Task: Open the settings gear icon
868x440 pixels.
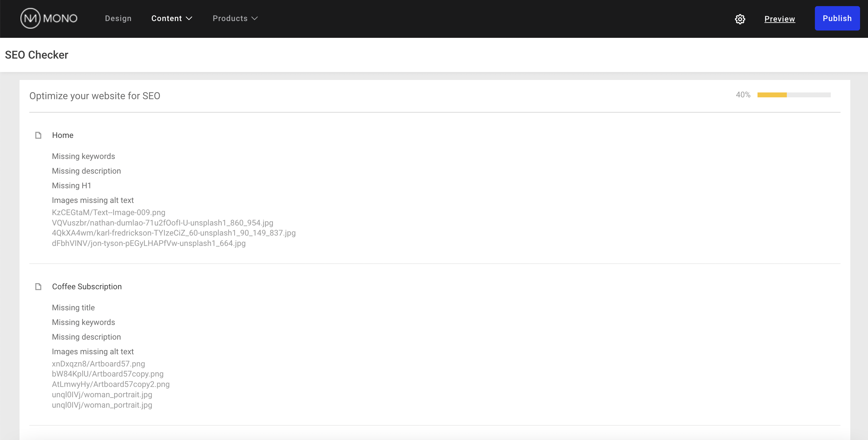Action: coord(740,19)
